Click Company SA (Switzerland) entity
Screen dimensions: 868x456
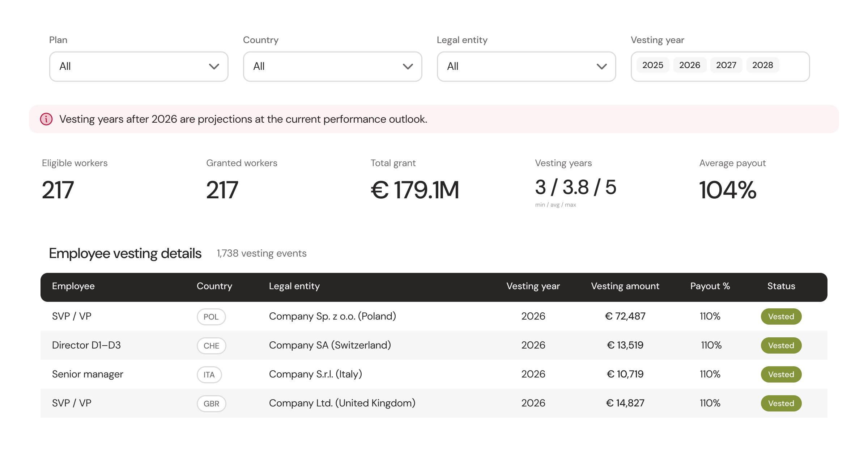[330, 345]
